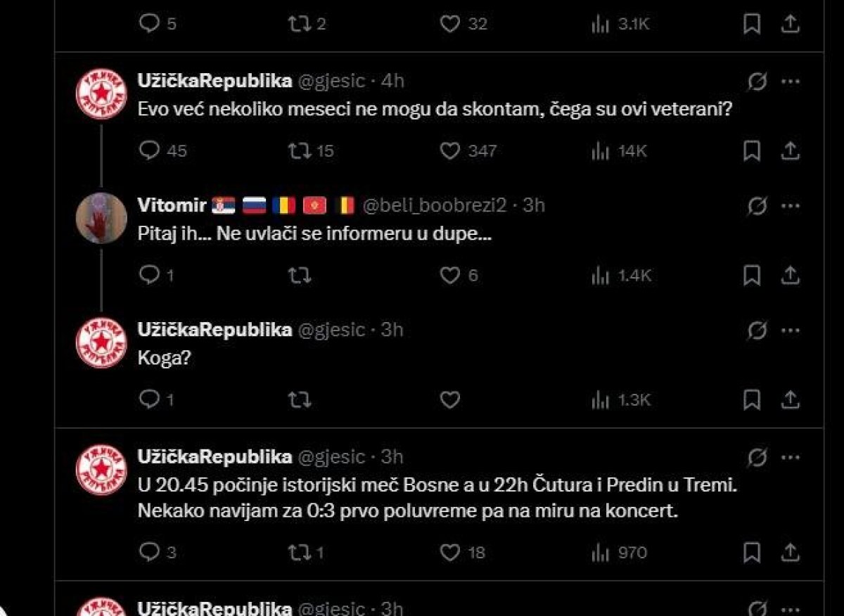Open replies on the tweet with 45 comments
The image size is (844, 616).
163,150
